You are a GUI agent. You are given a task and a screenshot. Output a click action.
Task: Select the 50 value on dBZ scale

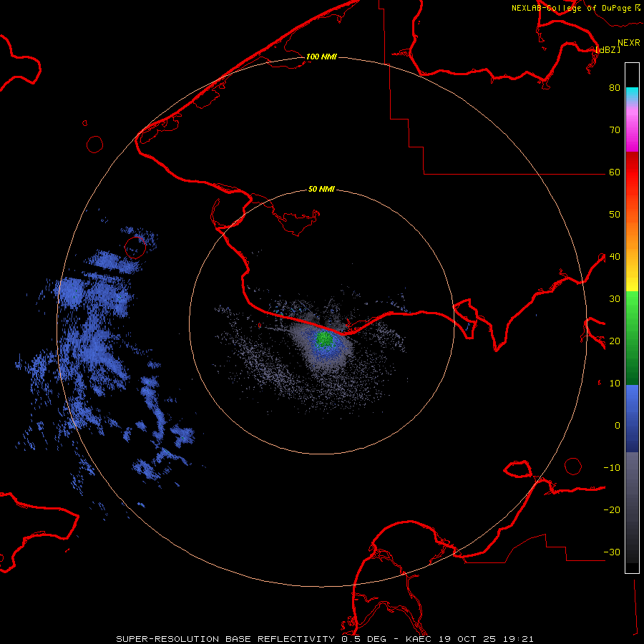tap(615, 215)
